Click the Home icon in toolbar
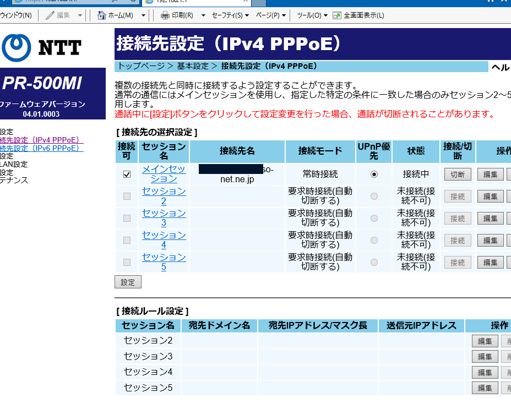 click(x=102, y=15)
